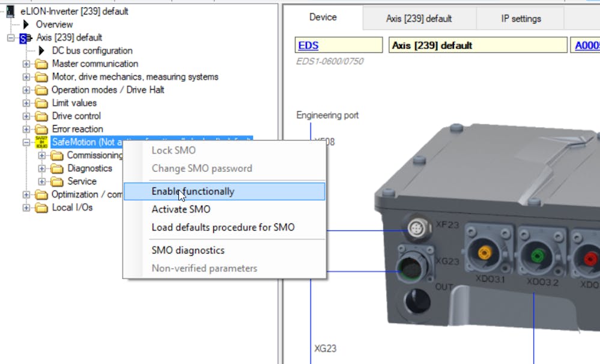Select the Overview tree item

click(54, 25)
